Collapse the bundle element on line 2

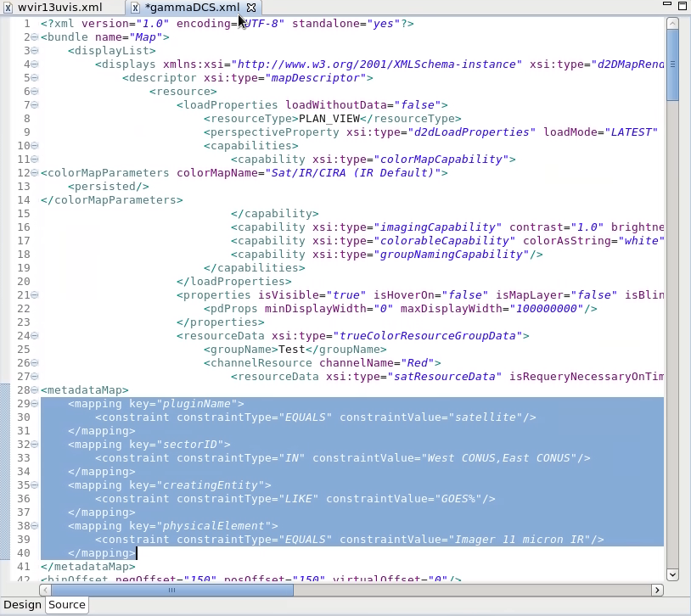pos(34,37)
